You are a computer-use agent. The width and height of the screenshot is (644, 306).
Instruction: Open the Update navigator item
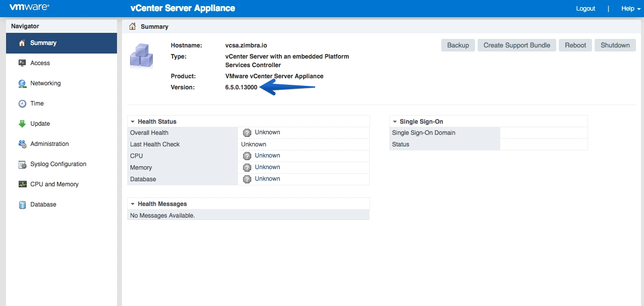[x=62, y=124]
